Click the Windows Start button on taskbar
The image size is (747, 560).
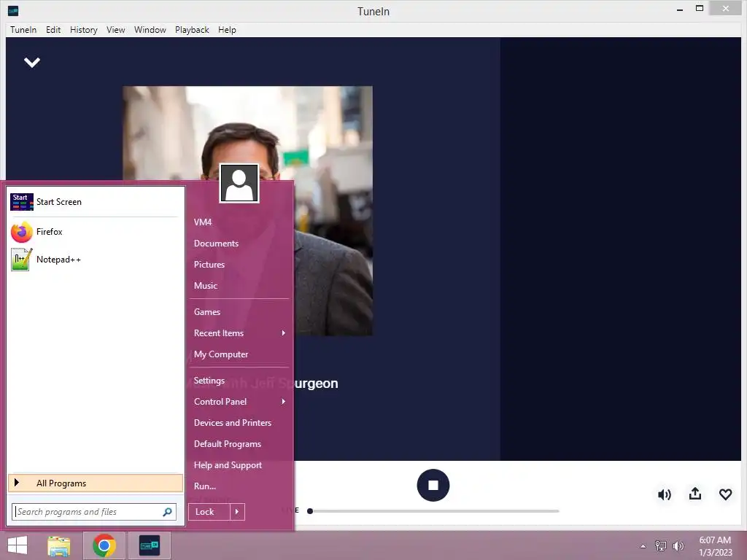point(18,545)
